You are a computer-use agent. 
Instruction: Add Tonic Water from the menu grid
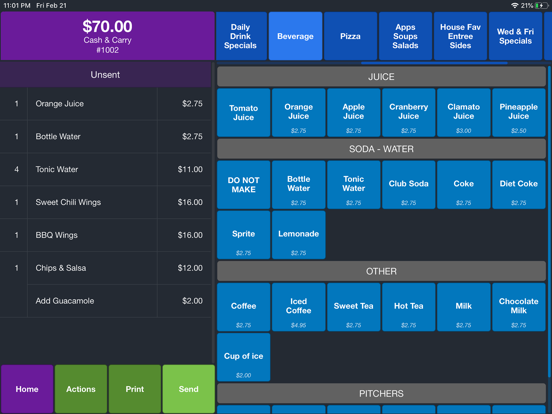(354, 185)
